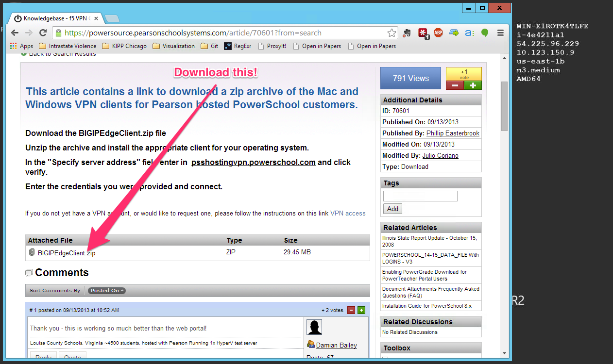Follow the psshostingvpn.powerschool.com link

pyautogui.click(x=254, y=162)
